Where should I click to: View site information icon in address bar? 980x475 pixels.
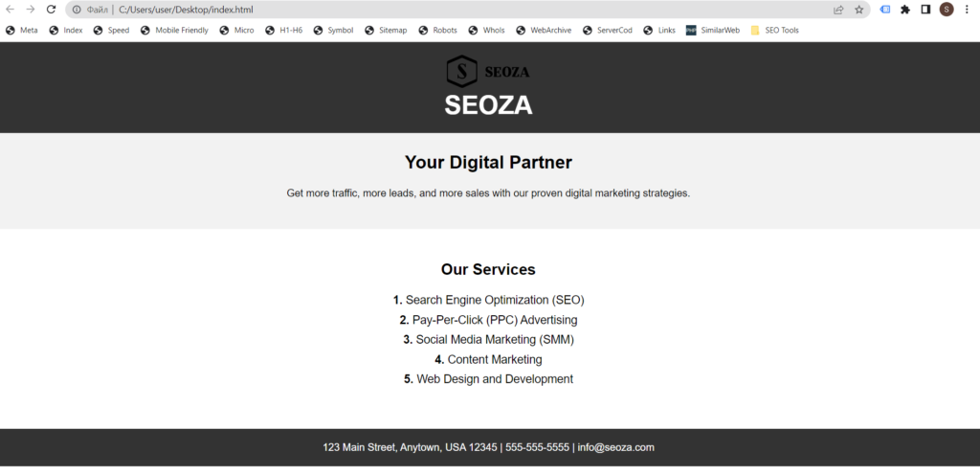click(x=77, y=10)
